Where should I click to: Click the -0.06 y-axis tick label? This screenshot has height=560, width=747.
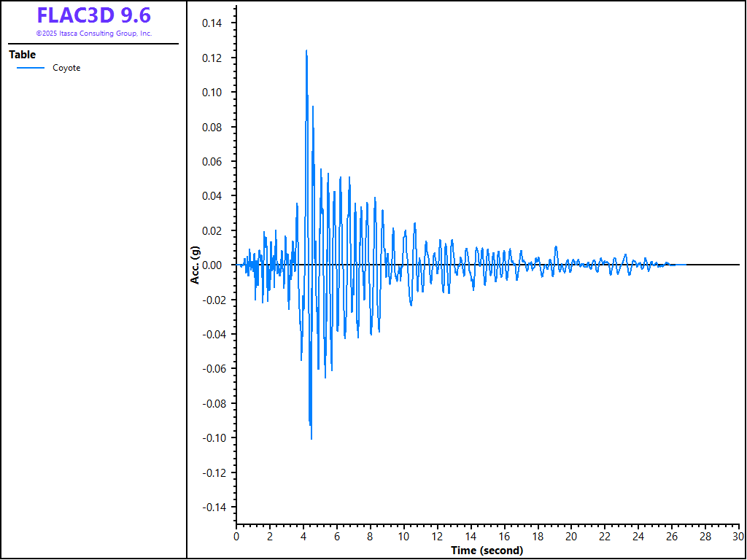pos(212,369)
